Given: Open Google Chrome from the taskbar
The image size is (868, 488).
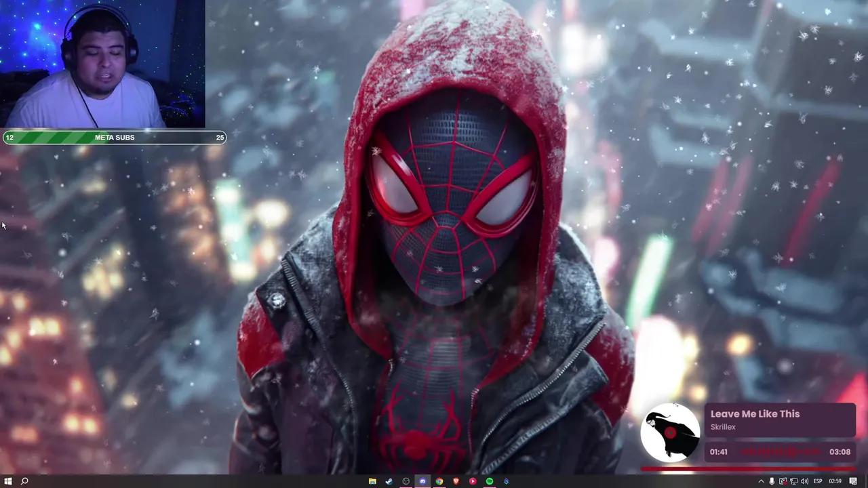Looking at the screenshot, I should click(439, 481).
